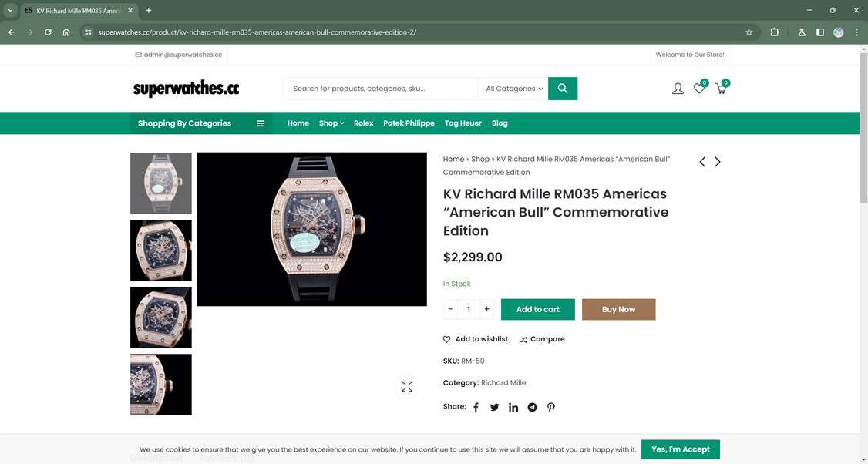The height and width of the screenshot is (464, 868).
Task: Expand Shopping By Categories menu
Action: click(201, 123)
